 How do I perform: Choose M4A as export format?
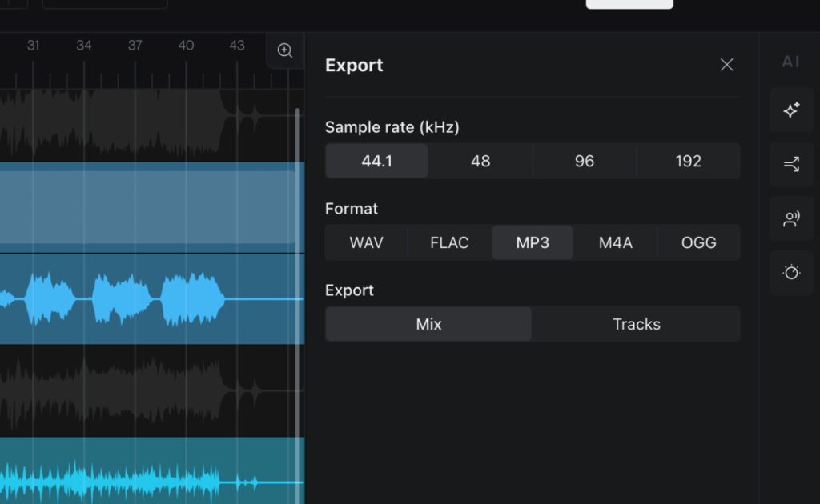coord(615,242)
